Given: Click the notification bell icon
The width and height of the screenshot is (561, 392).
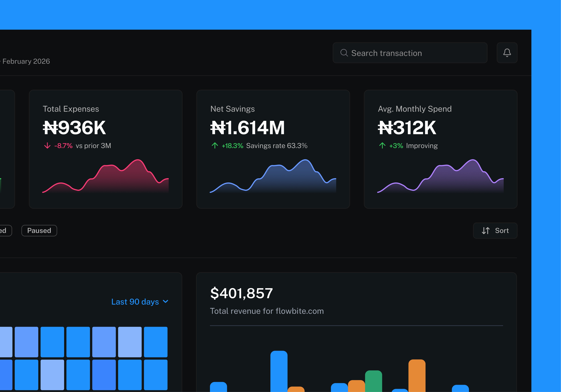Looking at the screenshot, I should pyautogui.click(x=507, y=53).
